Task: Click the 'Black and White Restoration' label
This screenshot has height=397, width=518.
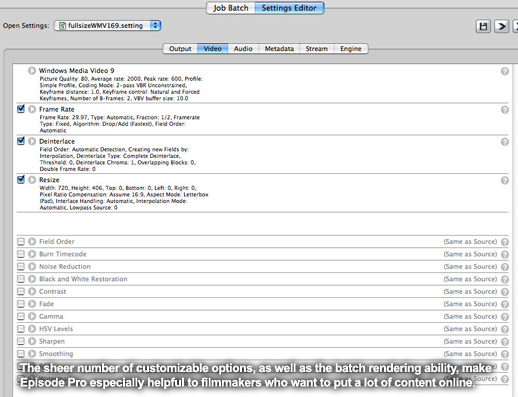Action: [x=83, y=279]
